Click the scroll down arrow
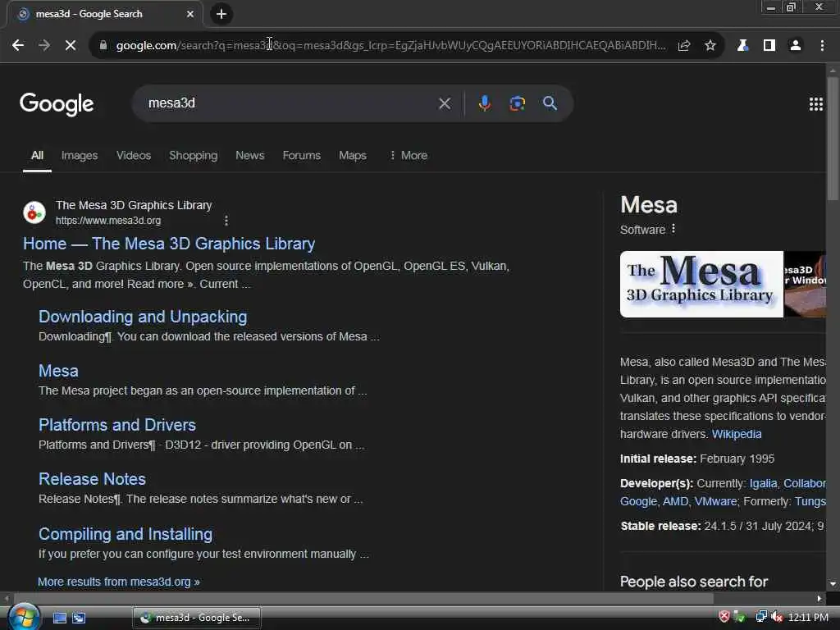Image resolution: width=840 pixels, height=630 pixels. pos(833,584)
